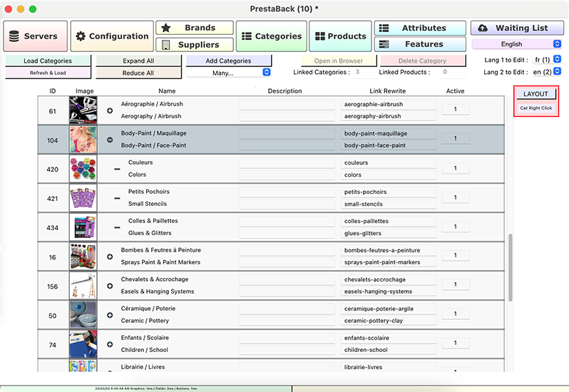Click the LAYOUT button
Screen dimensions: 569x392
(535, 94)
